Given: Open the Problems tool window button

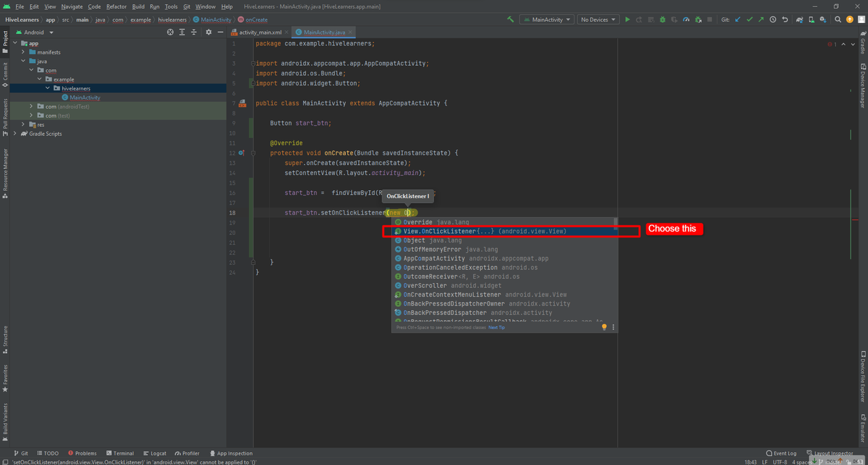Looking at the screenshot, I should (x=82, y=453).
